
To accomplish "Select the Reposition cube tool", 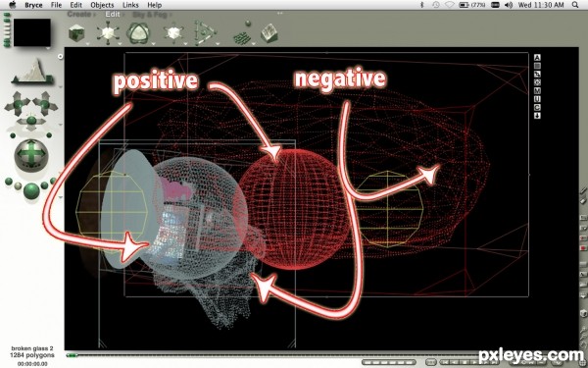I will coord(173,32).
